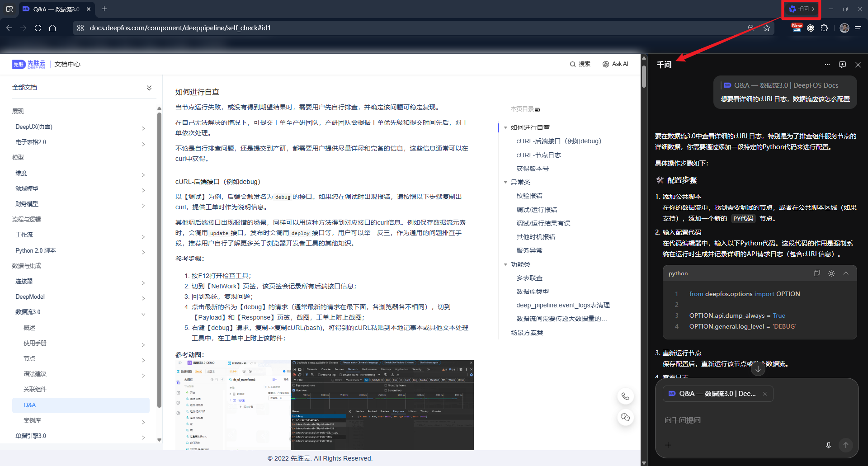Collapse 异常类 in page outline
The height and width of the screenshot is (466, 868).
pyautogui.click(x=505, y=182)
